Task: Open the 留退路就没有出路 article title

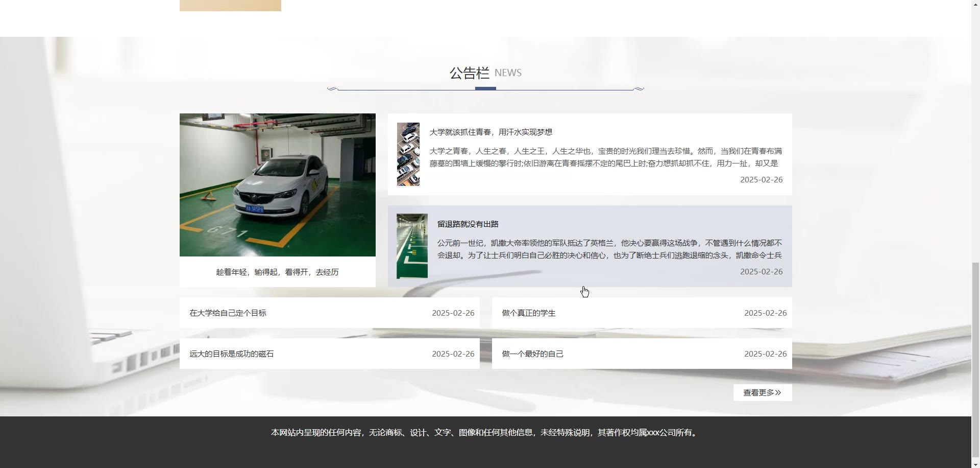Action: point(468,224)
